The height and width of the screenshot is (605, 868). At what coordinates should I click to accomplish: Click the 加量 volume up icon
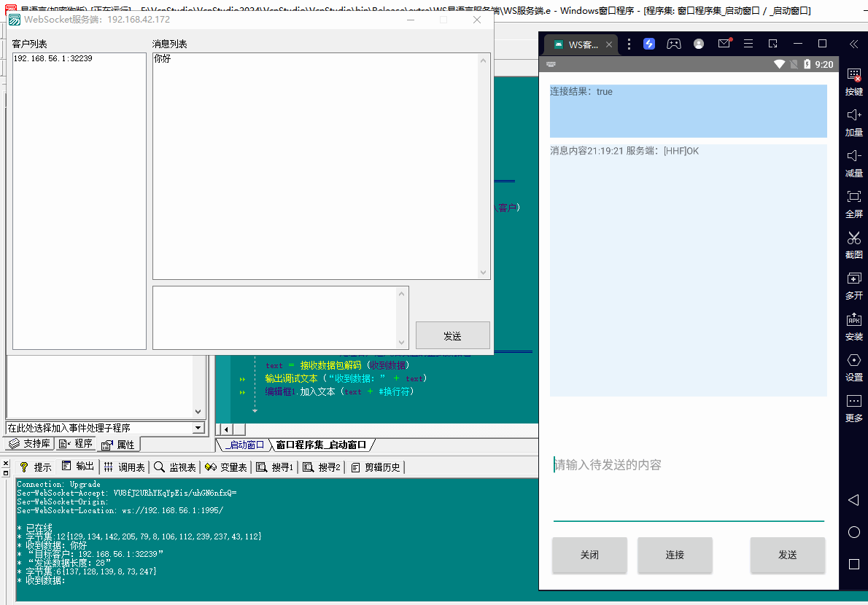tap(853, 115)
